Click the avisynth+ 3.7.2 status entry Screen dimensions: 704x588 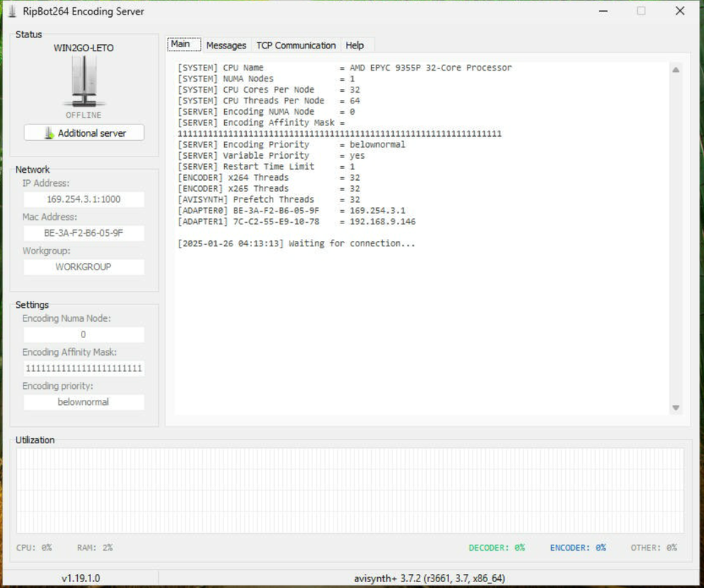(x=429, y=578)
